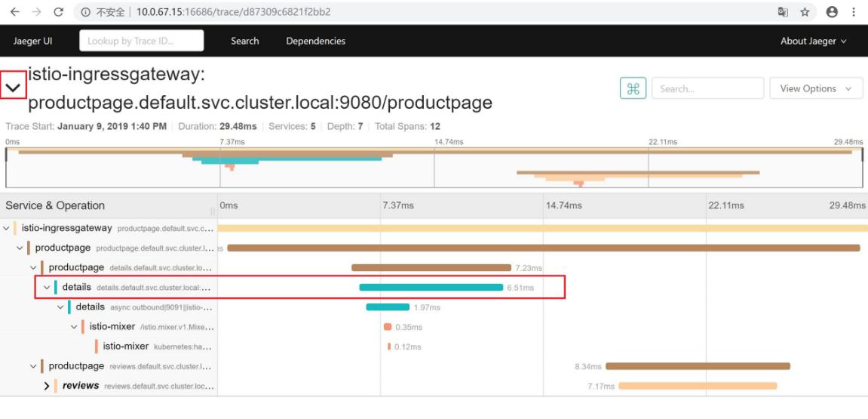
Task: Click the Lookup by Trace ID field
Action: click(x=141, y=41)
